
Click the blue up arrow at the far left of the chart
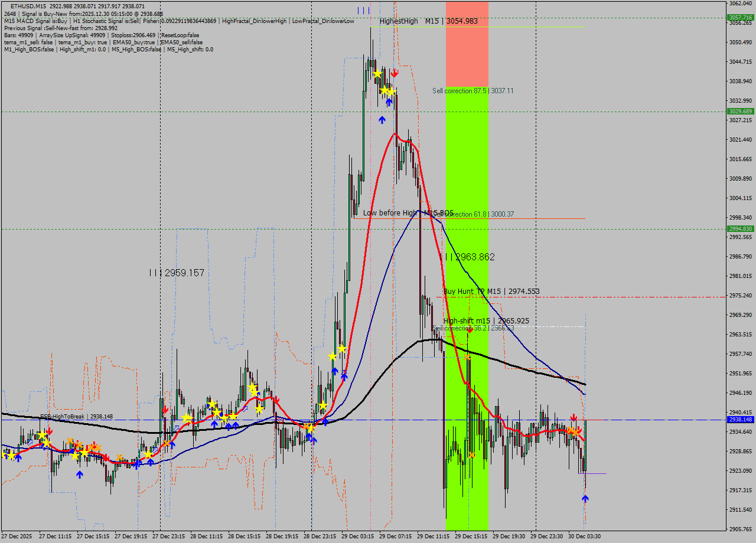click(x=6, y=456)
